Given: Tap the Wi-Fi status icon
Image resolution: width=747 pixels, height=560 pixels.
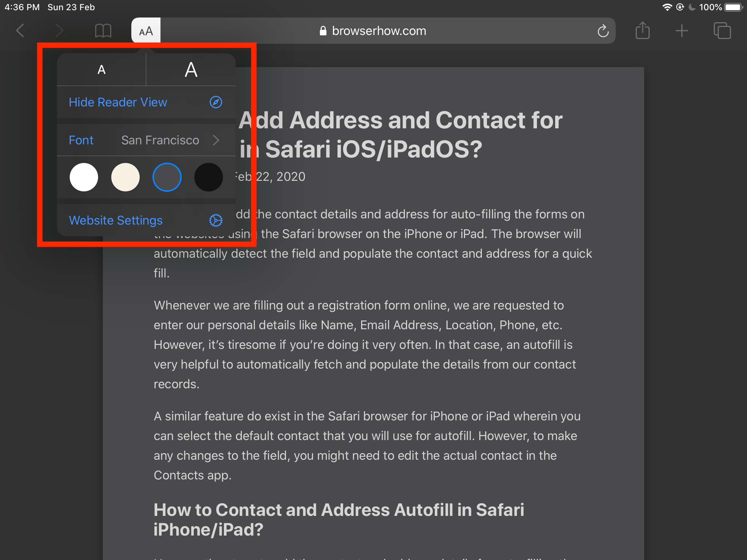Looking at the screenshot, I should click(x=667, y=7).
